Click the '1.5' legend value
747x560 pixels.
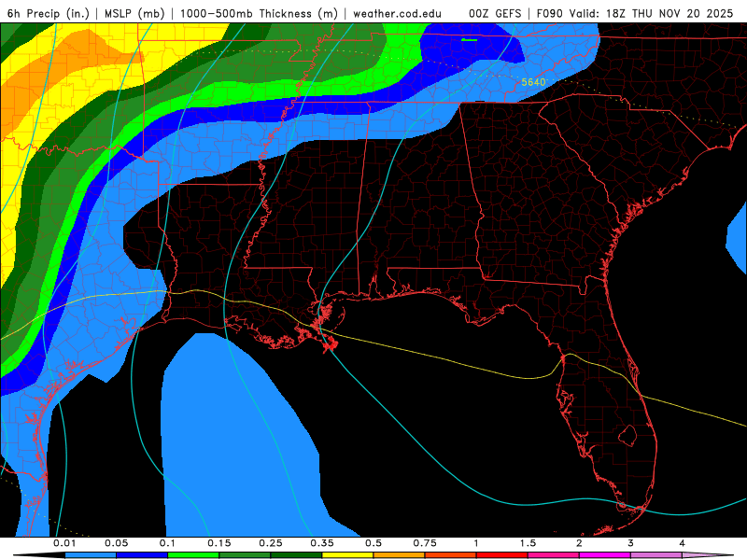[x=528, y=543]
